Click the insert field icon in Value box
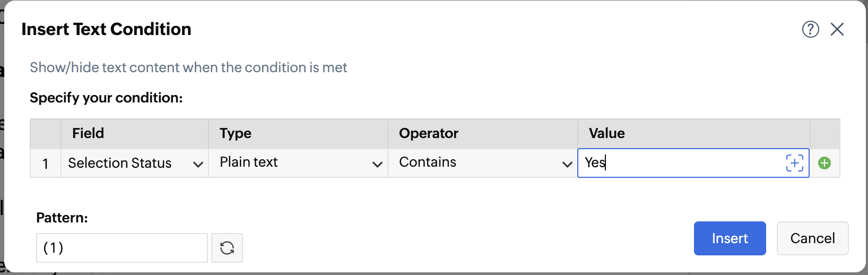This screenshot has width=868, height=275. (794, 163)
